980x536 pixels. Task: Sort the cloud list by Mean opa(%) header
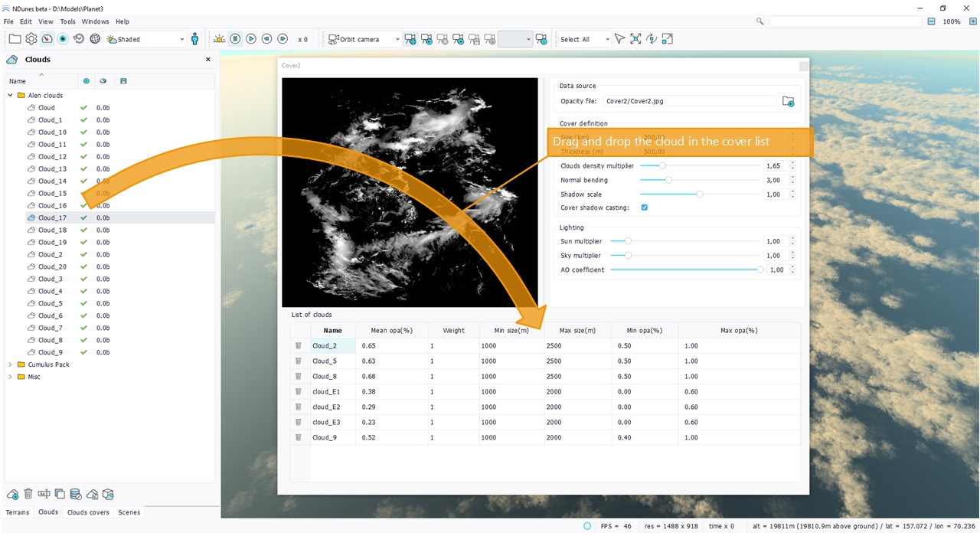[391, 331]
